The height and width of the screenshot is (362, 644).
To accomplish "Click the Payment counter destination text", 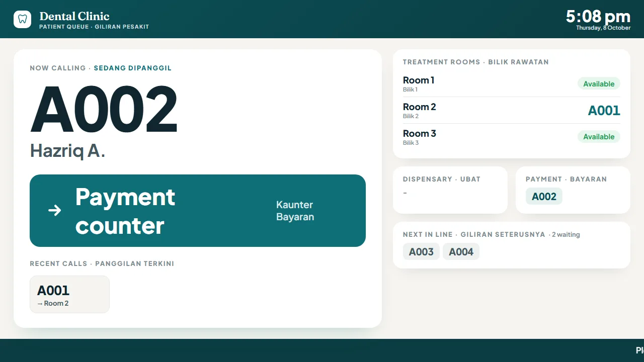I will [x=125, y=211].
